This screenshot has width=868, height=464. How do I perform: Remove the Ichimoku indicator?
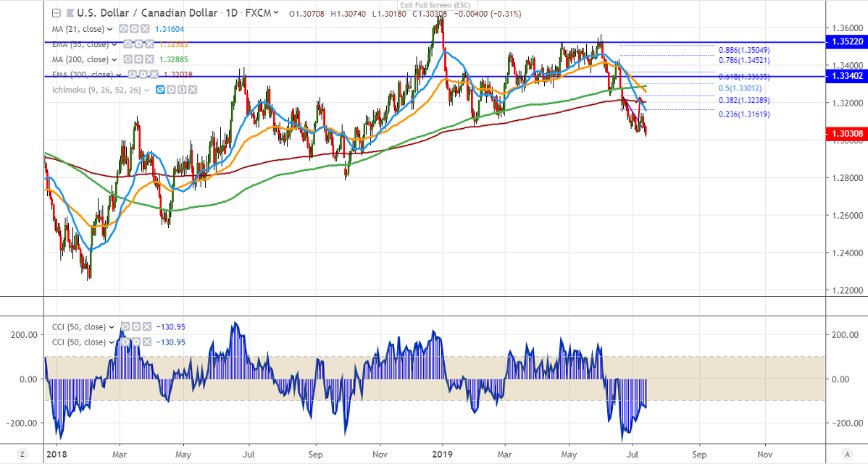[192, 90]
